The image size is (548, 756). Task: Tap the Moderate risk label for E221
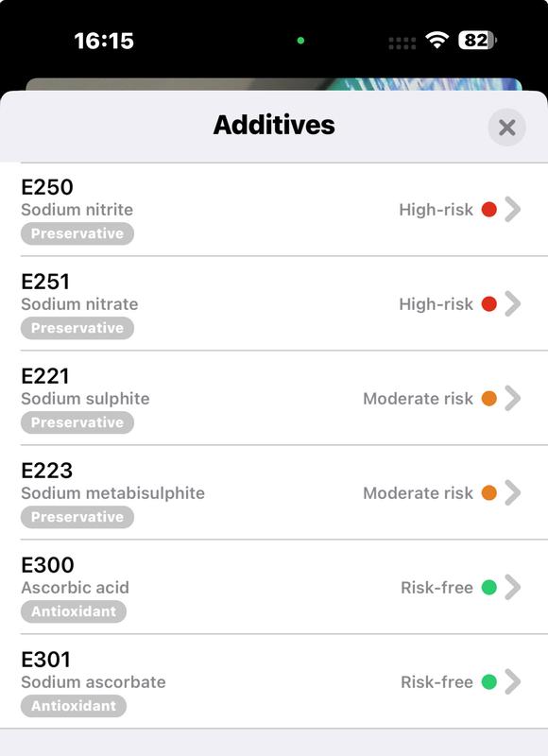coord(418,399)
